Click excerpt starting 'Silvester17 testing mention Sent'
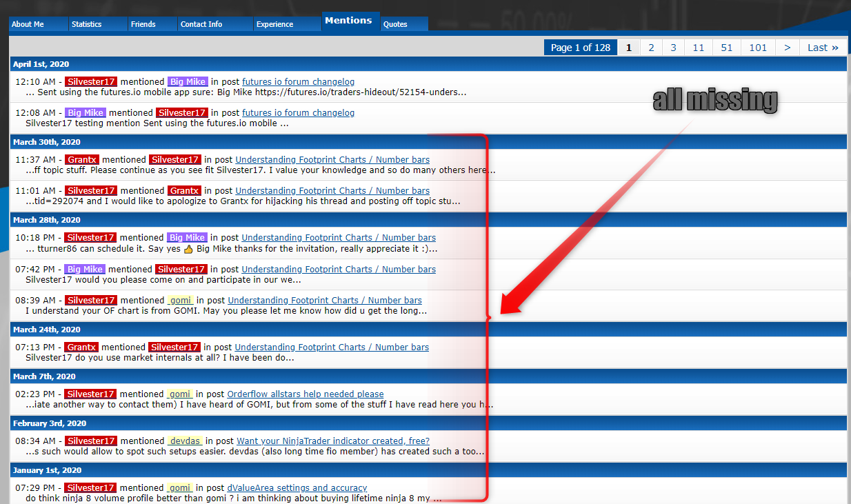Screen dimensions: 851x504 pyautogui.click(x=157, y=123)
